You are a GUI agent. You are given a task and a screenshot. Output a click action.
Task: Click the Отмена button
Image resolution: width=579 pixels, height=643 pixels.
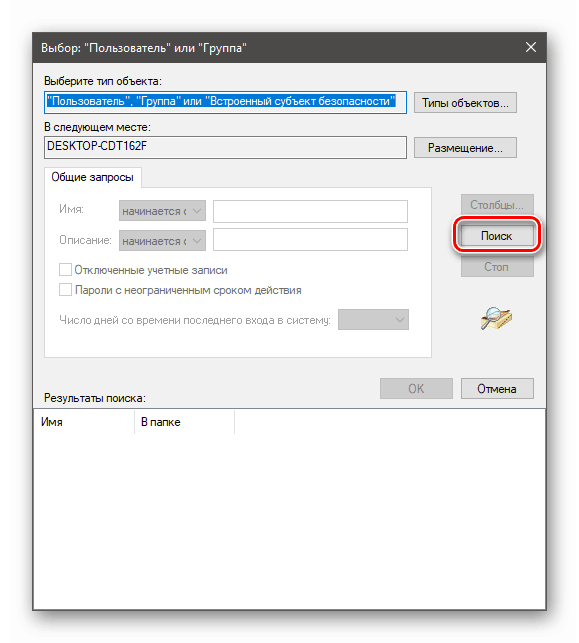click(497, 388)
